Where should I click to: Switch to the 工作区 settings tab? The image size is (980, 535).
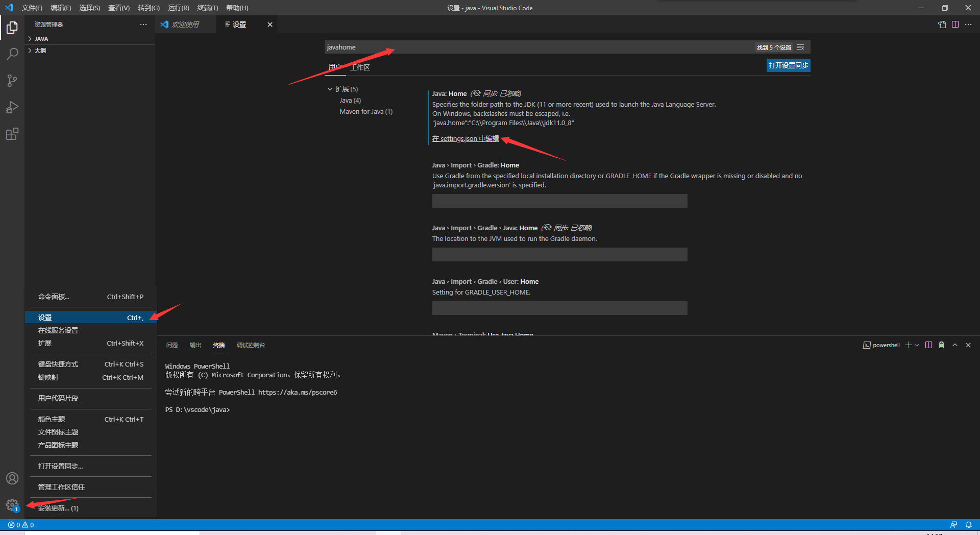(x=360, y=67)
